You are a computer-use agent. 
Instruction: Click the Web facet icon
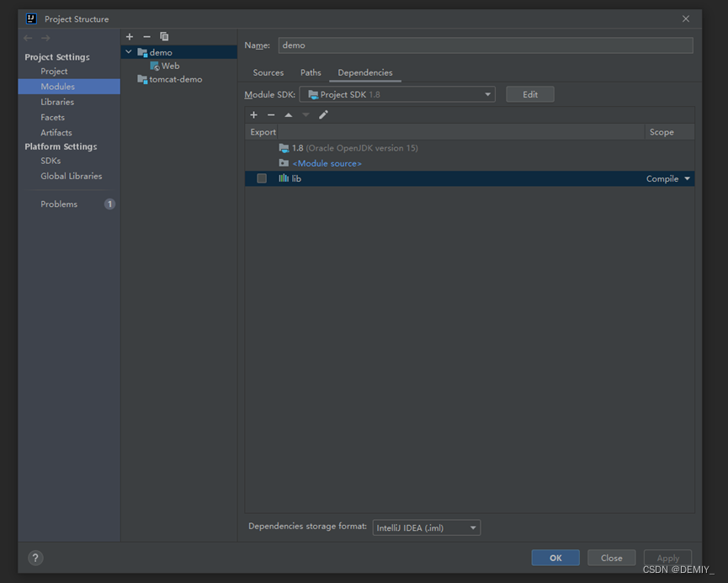coord(155,66)
